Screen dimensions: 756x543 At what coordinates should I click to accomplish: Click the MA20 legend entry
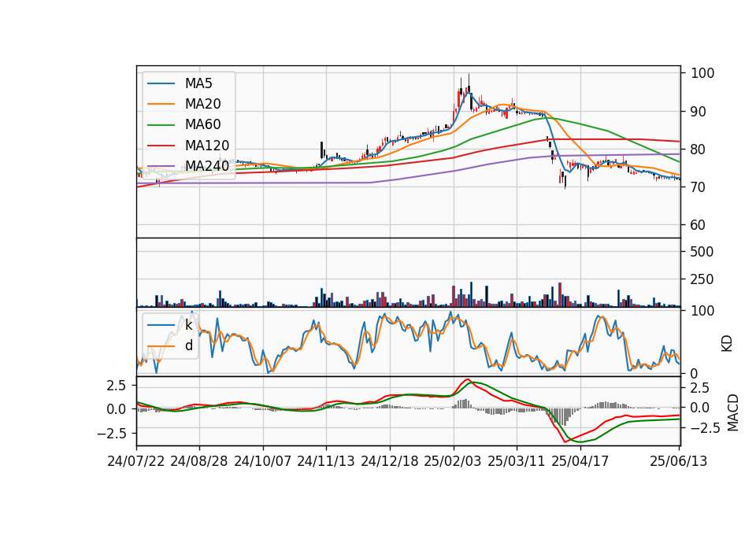(184, 104)
